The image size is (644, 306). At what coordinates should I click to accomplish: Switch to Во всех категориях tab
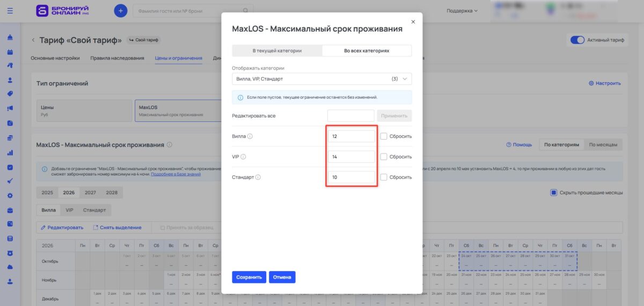point(367,50)
